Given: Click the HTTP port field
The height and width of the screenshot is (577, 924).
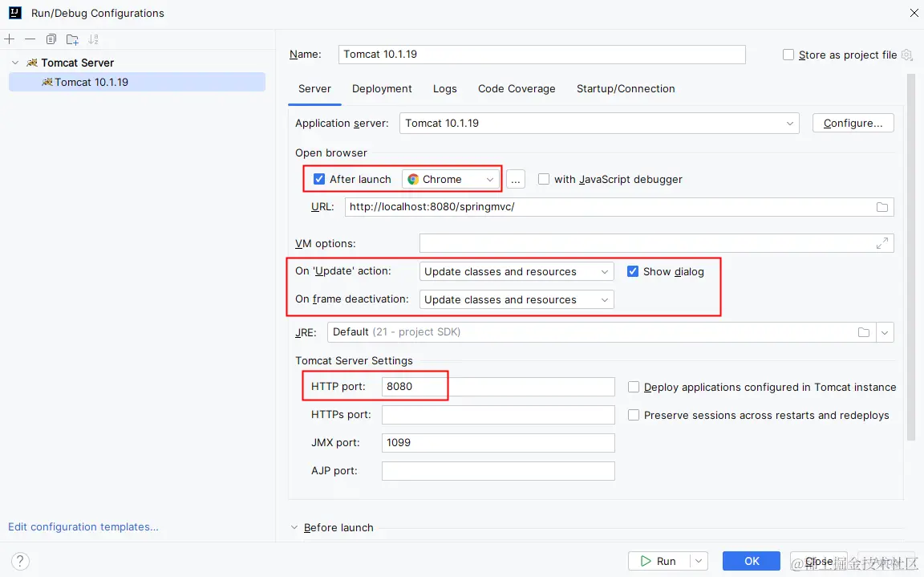Looking at the screenshot, I should [499, 387].
